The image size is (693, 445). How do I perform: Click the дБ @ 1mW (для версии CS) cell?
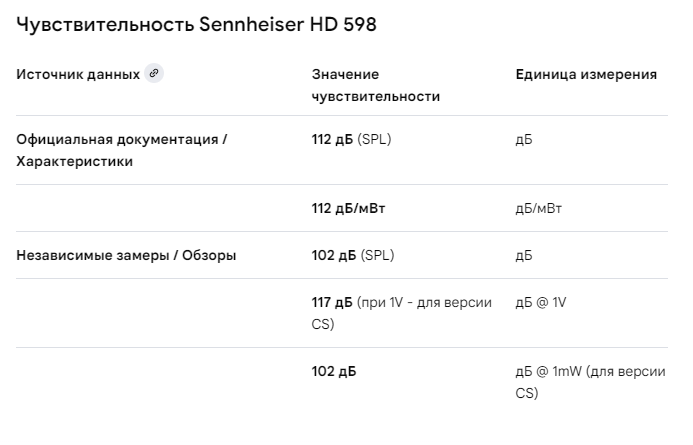tap(590, 382)
